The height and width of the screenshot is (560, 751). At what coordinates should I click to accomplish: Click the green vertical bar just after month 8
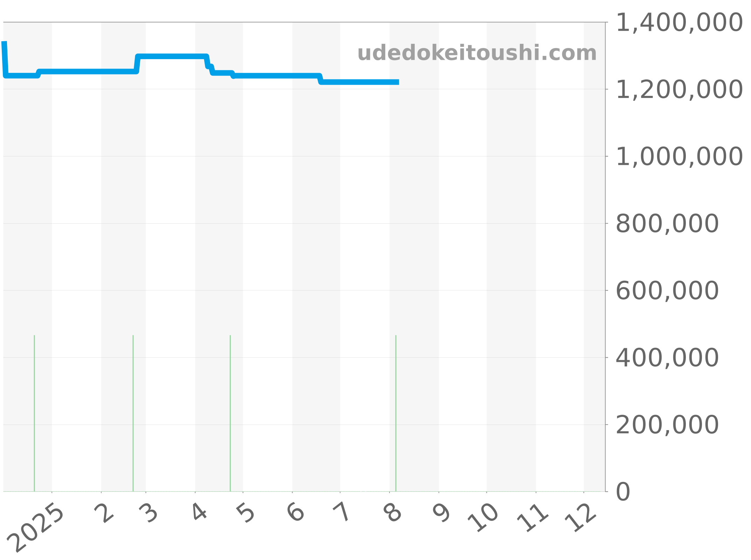396,413
